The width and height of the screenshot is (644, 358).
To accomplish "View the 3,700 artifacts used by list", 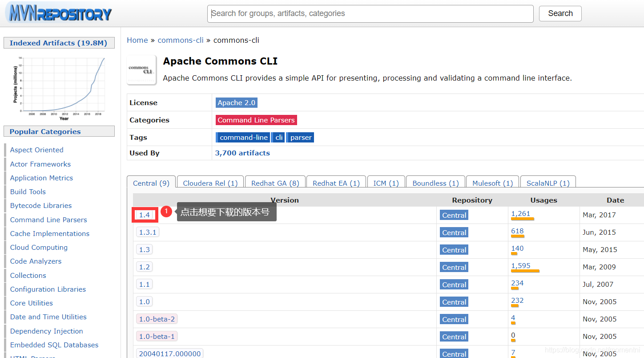I will 242,153.
